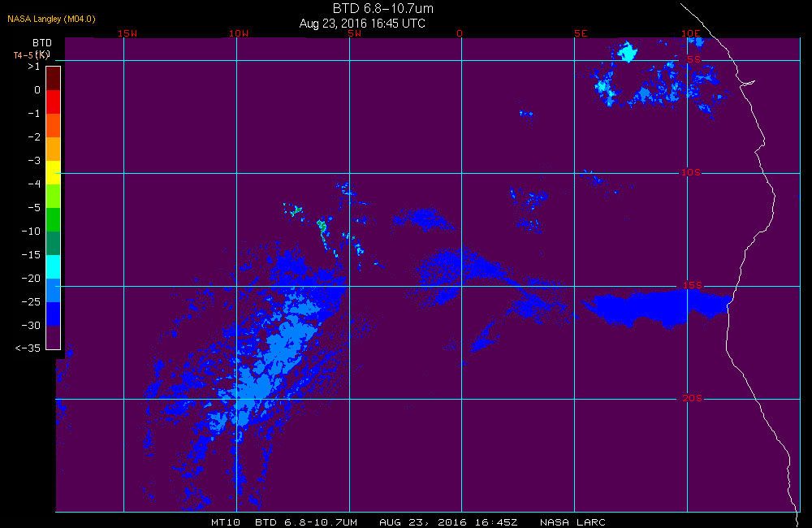
Task: Click the '5E' longitude label
Action: click(x=581, y=33)
